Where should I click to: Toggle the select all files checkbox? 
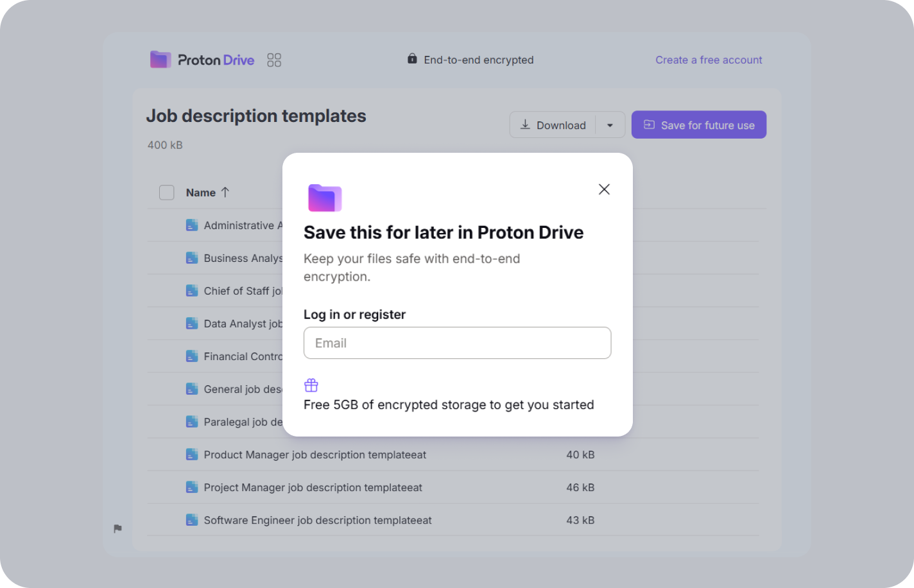coord(167,193)
